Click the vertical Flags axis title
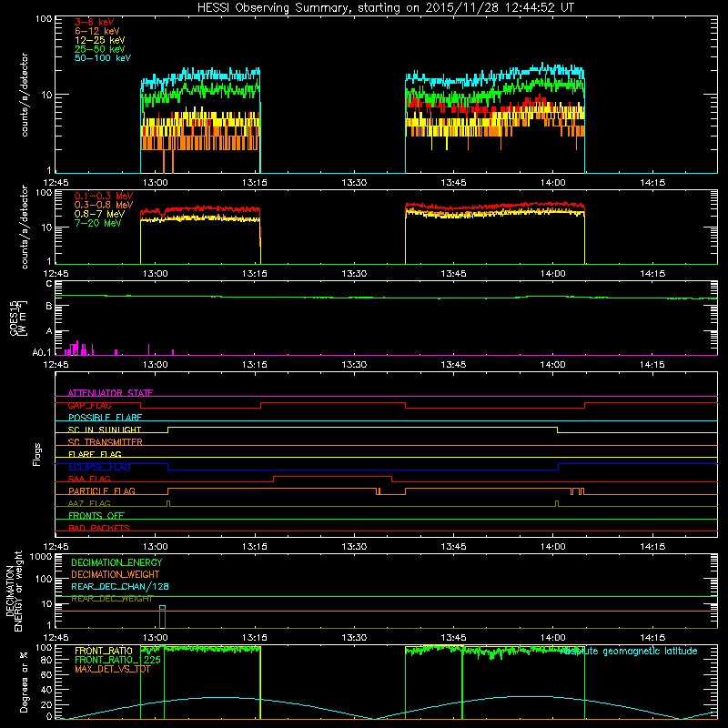The width and height of the screenshot is (728, 728). [37, 454]
